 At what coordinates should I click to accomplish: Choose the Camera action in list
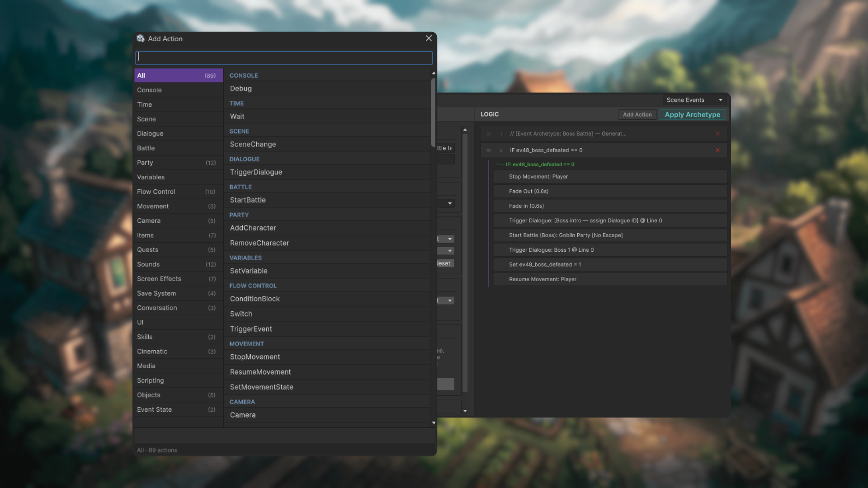point(327,415)
